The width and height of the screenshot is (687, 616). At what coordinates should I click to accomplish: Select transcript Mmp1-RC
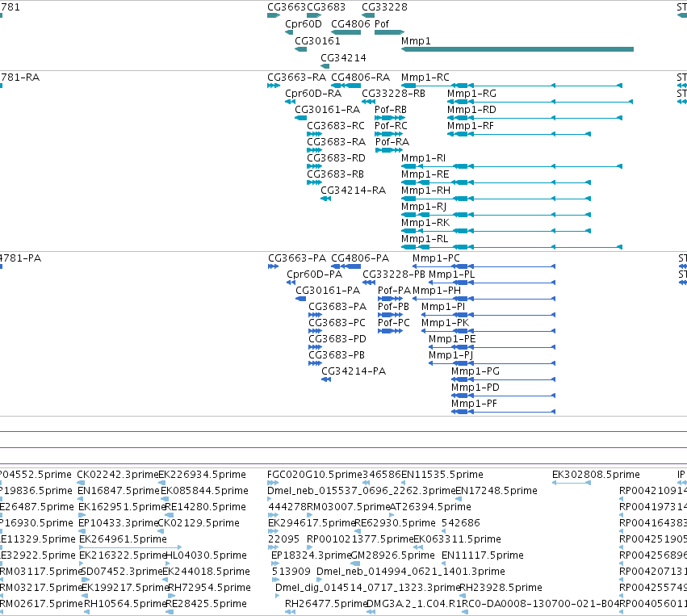coord(425,78)
